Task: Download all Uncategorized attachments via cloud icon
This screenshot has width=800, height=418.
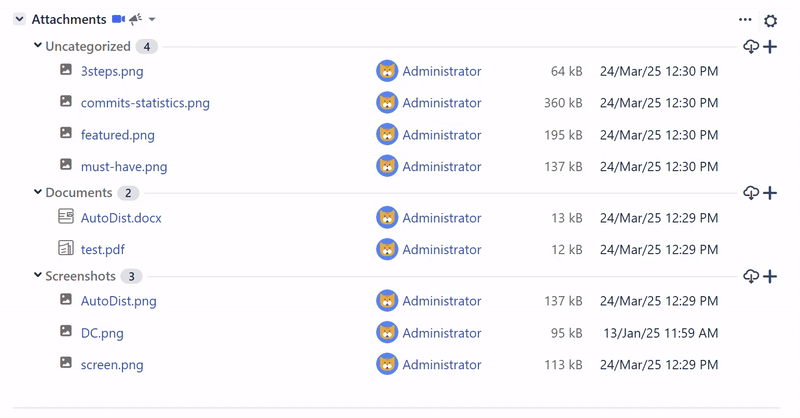Action: 751,46
